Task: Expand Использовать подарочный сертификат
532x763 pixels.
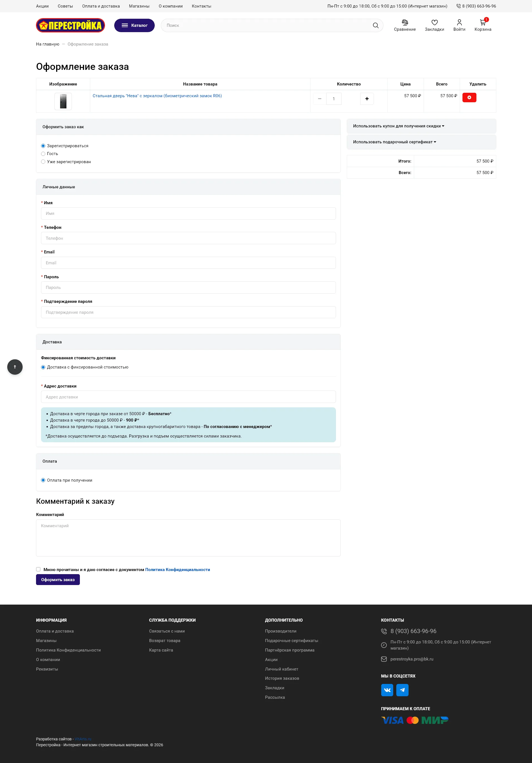Action: [395, 142]
